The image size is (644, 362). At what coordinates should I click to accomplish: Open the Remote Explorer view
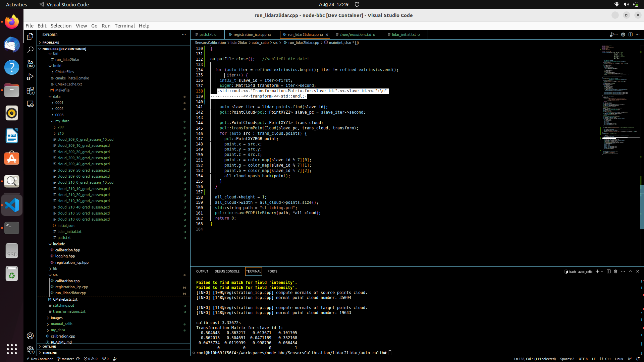pos(30,104)
